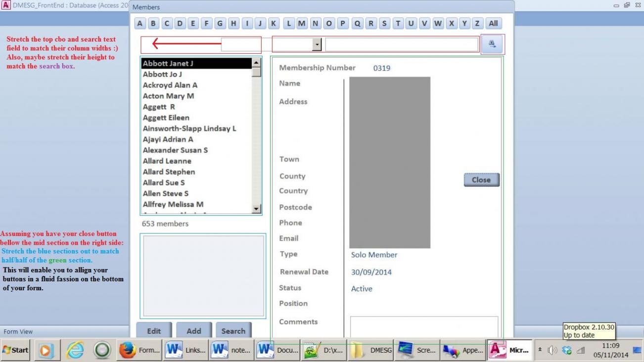Switch to the Word "Docu..." taskbar window
Image resolution: width=644 pixels, height=362 pixels.
pos(277,350)
